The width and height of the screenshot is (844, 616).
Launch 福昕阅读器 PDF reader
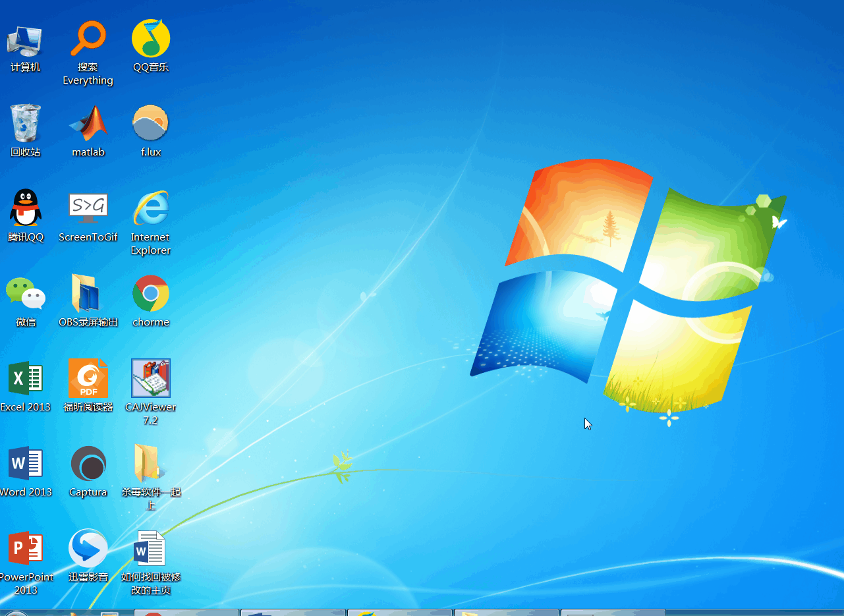coord(88,378)
